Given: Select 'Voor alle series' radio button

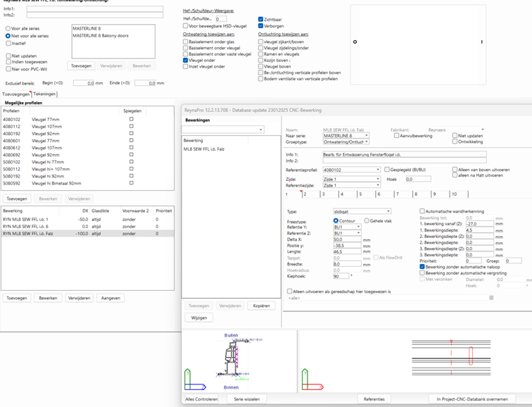Looking at the screenshot, I should (x=8, y=28).
